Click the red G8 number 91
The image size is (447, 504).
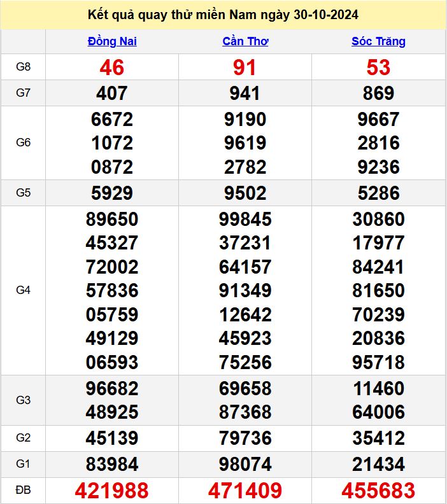click(245, 67)
